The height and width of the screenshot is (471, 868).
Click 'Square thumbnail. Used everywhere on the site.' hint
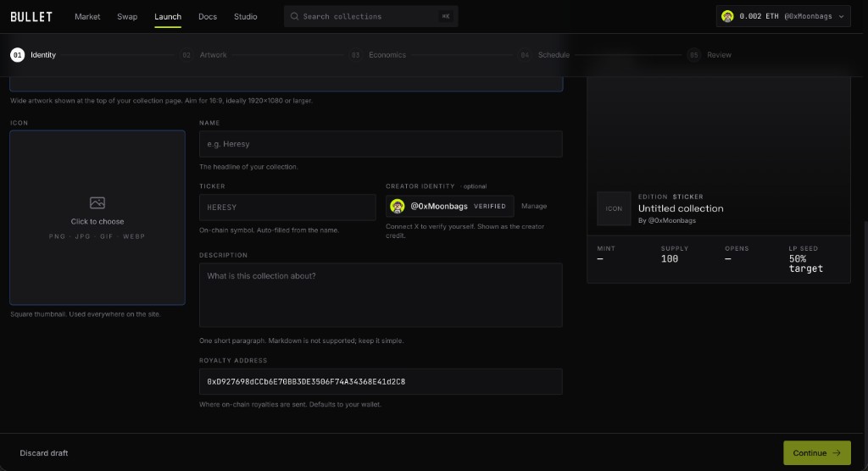[x=86, y=314]
